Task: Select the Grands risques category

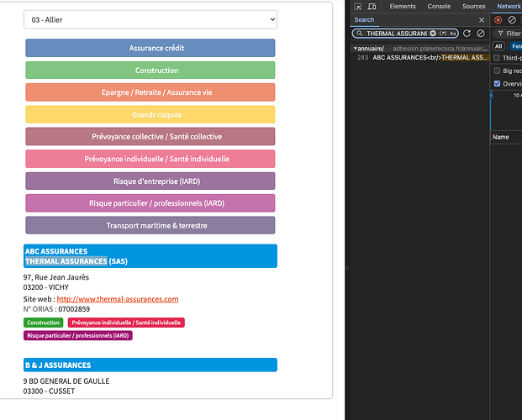Action: pyautogui.click(x=150, y=114)
